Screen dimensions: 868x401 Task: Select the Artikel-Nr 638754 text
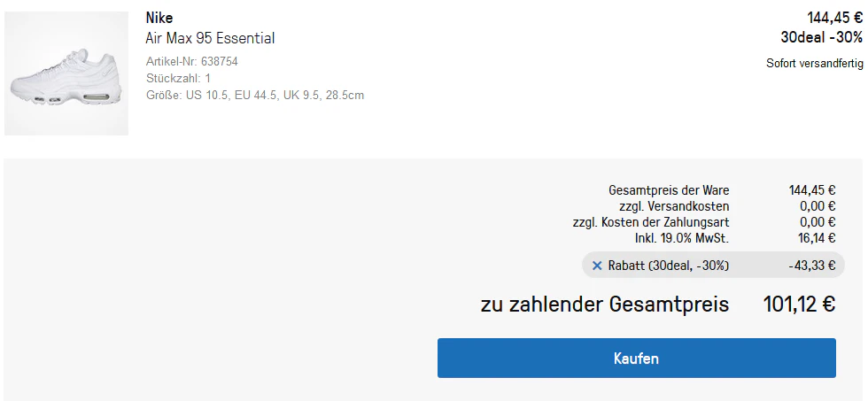(192, 61)
